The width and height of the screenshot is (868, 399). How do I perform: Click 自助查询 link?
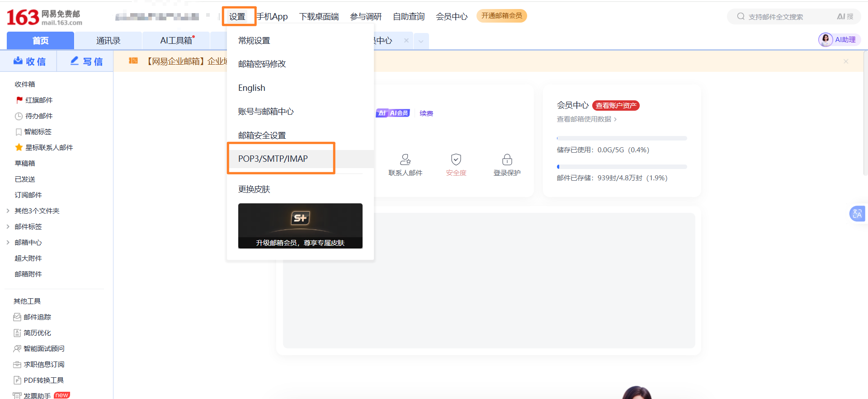(409, 17)
